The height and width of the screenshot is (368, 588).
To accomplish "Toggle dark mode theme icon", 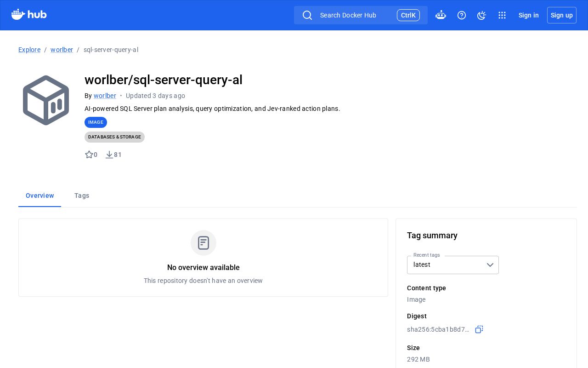I will tap(481, 15).
